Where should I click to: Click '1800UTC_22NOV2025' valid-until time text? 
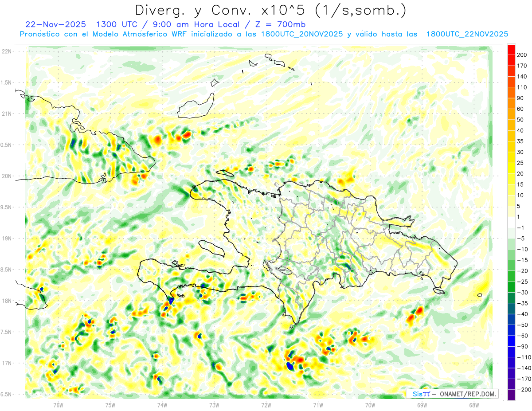pyautogui.click(x=467, y=34)
